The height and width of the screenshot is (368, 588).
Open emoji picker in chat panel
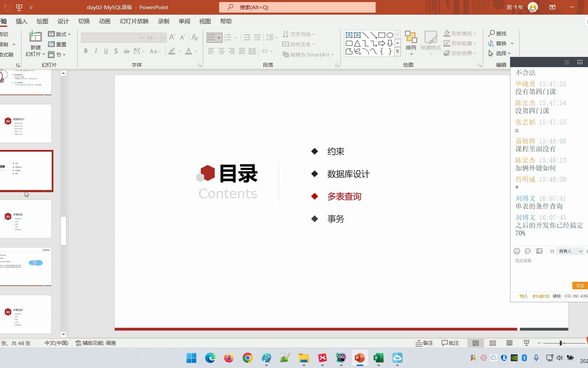tap(517, 251)
